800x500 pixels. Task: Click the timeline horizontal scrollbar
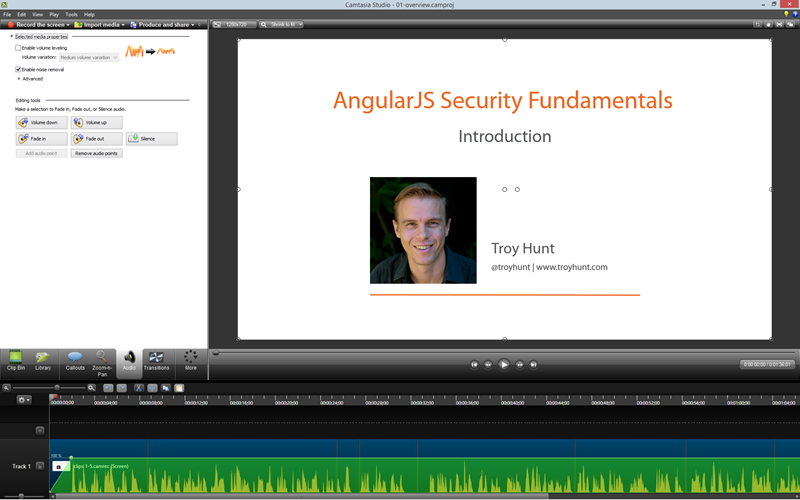tap(301, 496)
